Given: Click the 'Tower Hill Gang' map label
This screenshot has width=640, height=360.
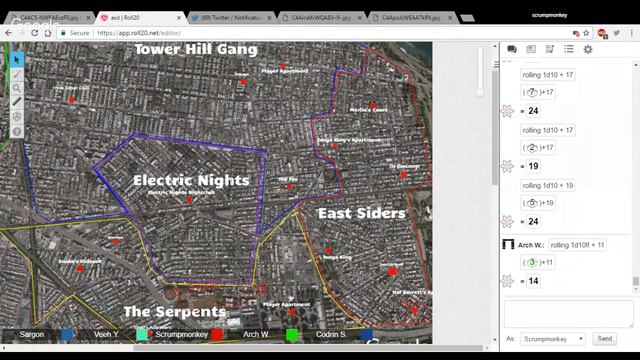Looking at the screenshot, I should pyautogui.click(x=196, y=49).
